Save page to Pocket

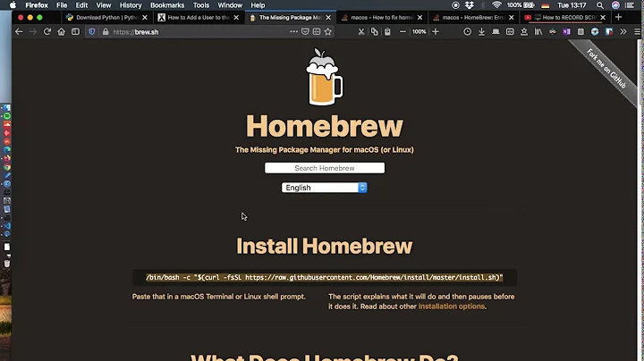305,31
